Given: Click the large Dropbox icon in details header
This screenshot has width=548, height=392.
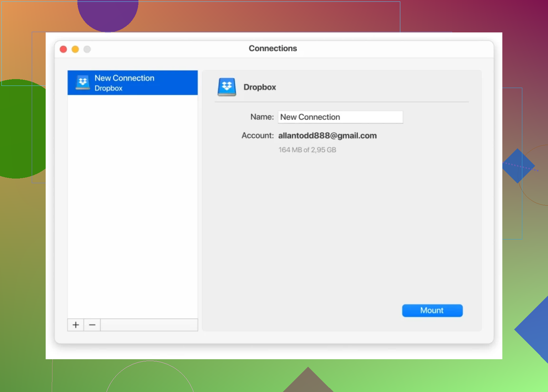Looking at the screenshot, I should point(227,87).
